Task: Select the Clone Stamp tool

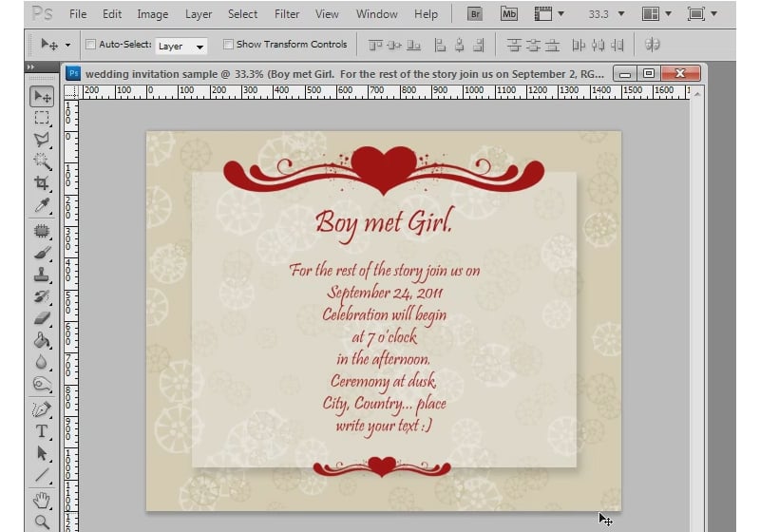Action: [42, 275]
